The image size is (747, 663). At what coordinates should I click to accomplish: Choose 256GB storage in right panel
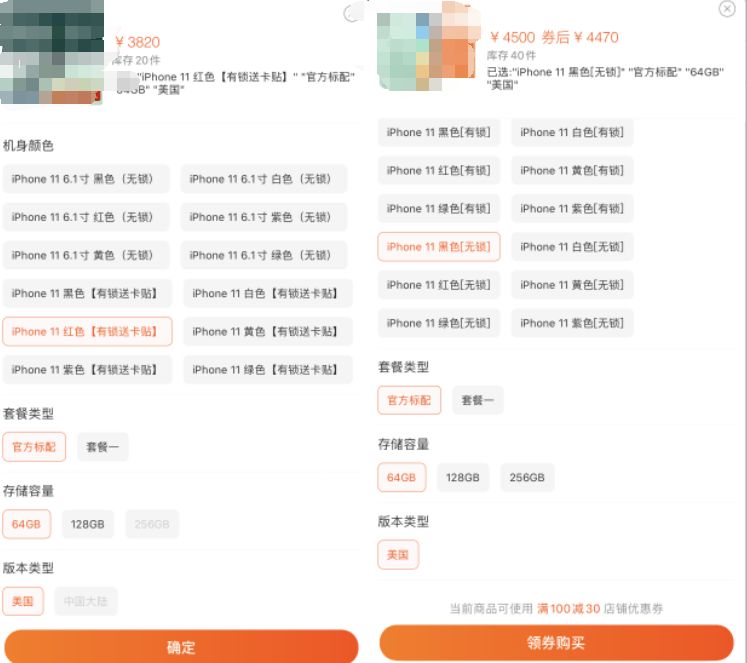[x=527, y=477]
